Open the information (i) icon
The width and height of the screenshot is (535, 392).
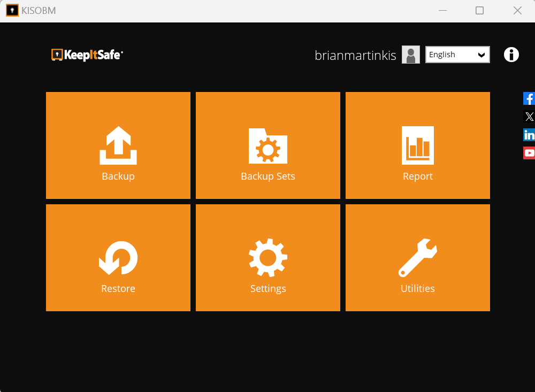tap(511, 55)
